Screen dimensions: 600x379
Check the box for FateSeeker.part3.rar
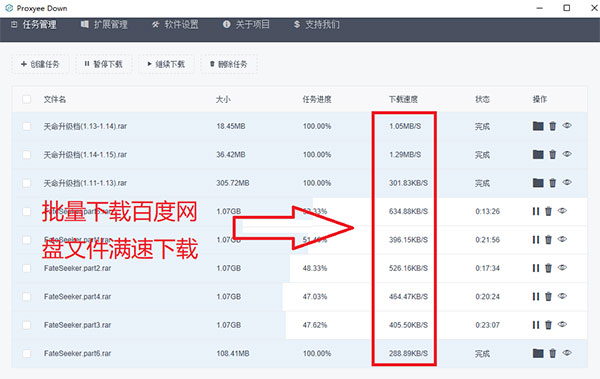click(x=26, y=325)
